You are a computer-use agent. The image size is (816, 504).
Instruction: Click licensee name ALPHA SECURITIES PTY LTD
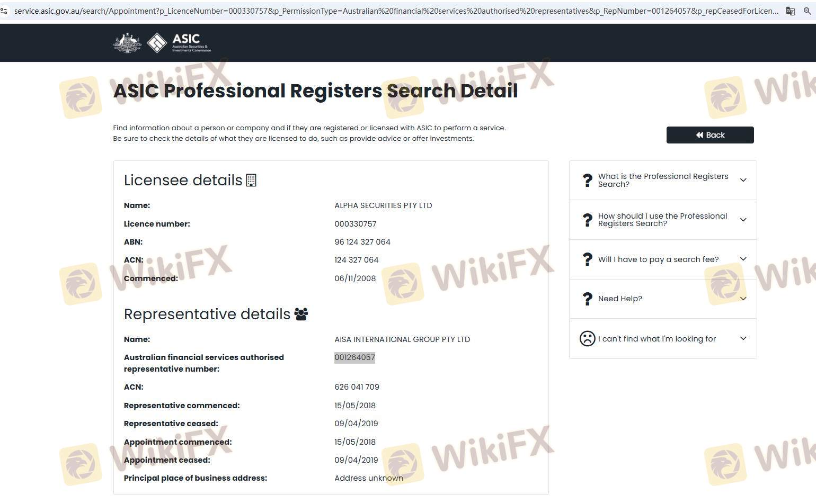[x=383, y=205]
